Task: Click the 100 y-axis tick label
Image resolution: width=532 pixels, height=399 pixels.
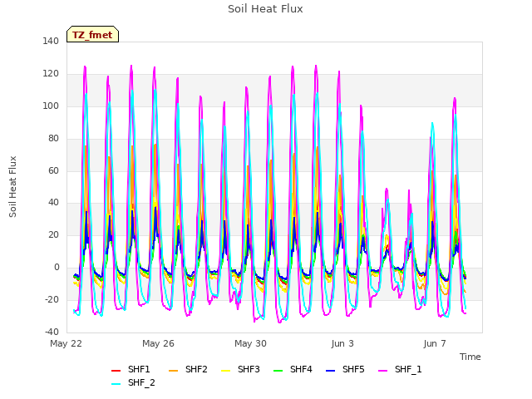Action: click(51, 106)
